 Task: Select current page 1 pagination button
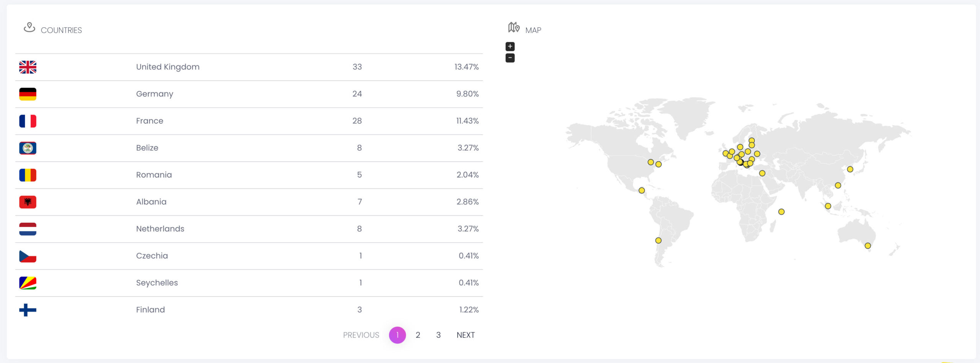[397, 335]
